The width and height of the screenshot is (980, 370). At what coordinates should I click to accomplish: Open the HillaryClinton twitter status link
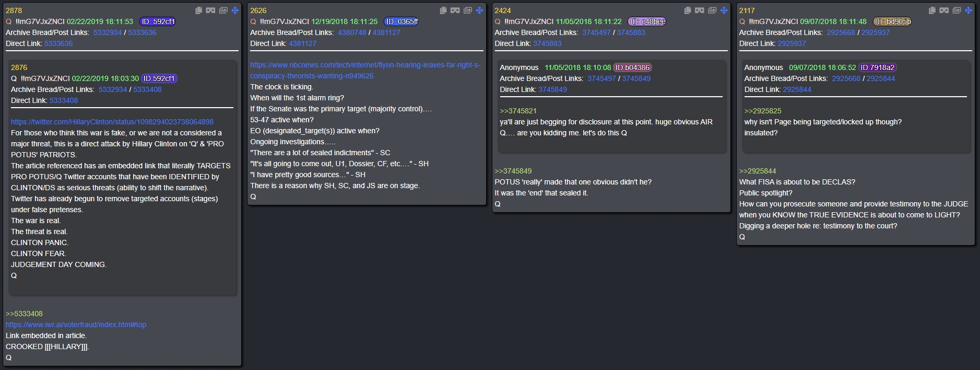click(112, 122)
